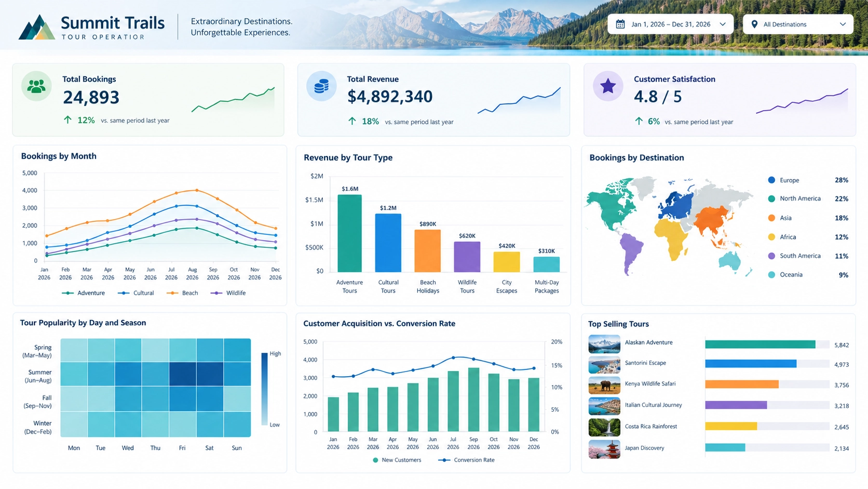This screenshot has height=489, width=868.
Task: Toggle New Customers legend entry
Action: coord(397,460)
